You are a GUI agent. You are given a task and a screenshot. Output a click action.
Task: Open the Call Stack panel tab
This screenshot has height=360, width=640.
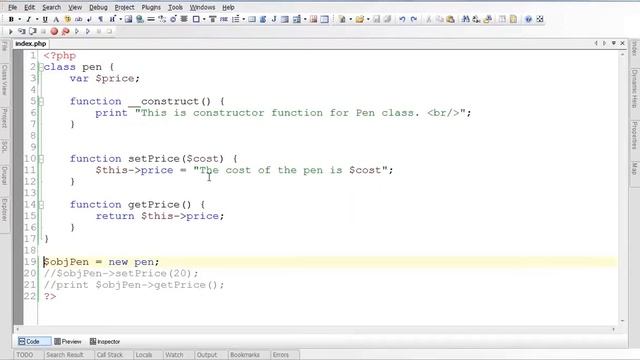pyautogui.click(x=109, y=355)
